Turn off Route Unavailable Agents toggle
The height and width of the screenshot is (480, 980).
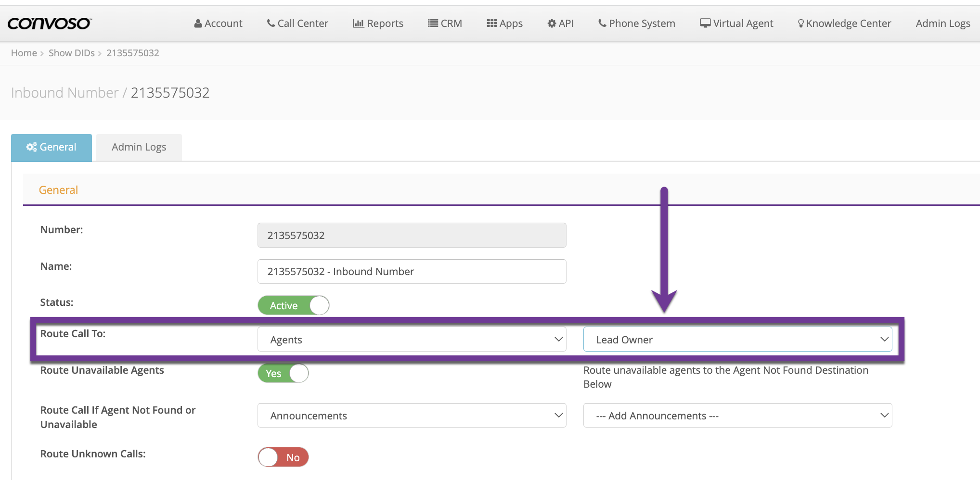tap(283, 373)
